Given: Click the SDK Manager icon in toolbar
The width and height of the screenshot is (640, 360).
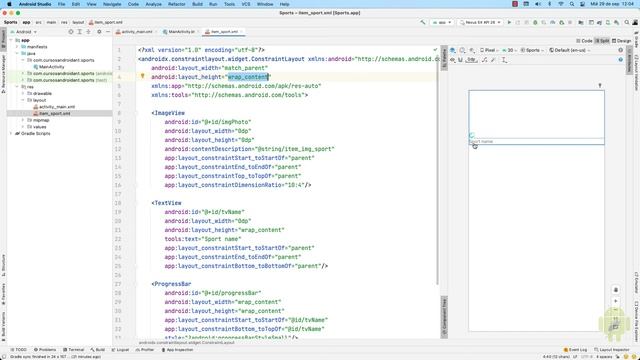Looking at the screenshot, I should tap(616, 22).
